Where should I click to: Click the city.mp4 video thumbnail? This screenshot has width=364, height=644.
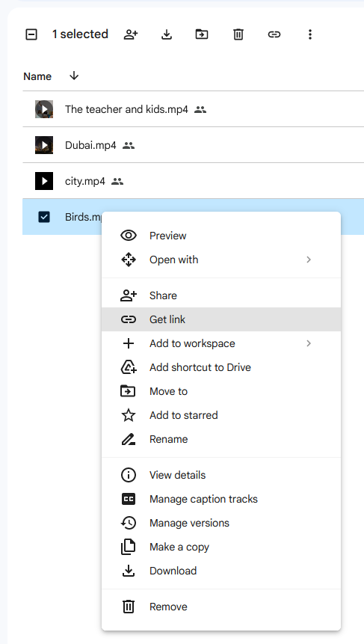point(44,181)
